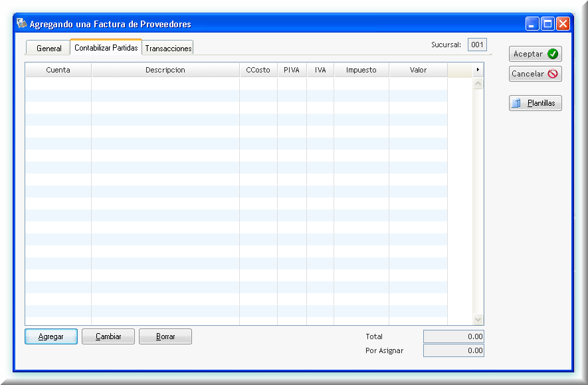588x385 pixels.
Task: Click the Valor column header
Action: click(x=418, y=70)
